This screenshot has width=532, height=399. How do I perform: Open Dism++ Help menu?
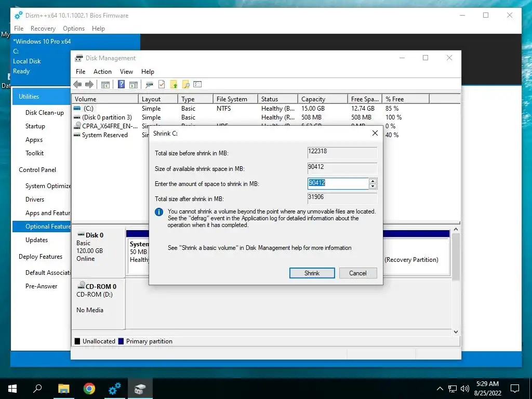(x=98, y=29)
